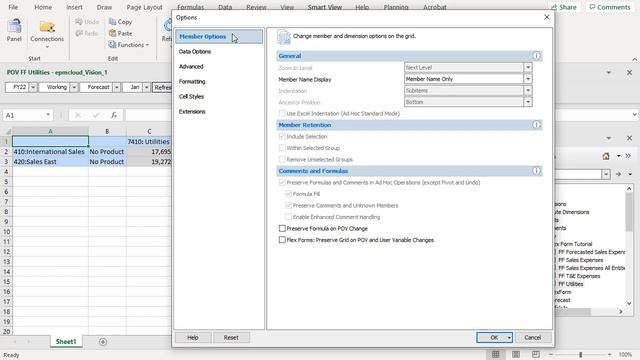The height and width of the screenshot is (360, 640).
Task: Select Extensions in Options sidebar
Action: point(192,111)
